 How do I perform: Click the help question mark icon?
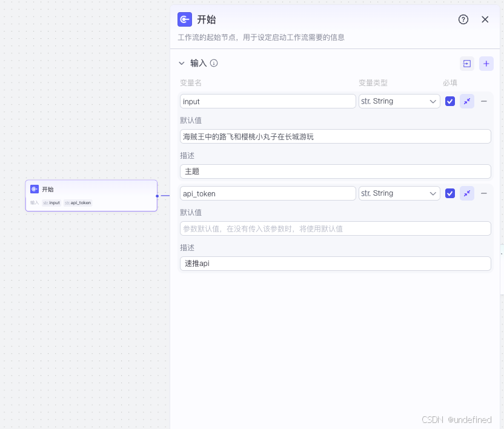click(463, 19)
